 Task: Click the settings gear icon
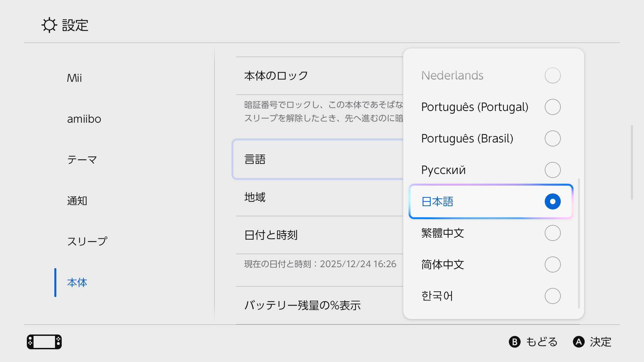(50, 25)
